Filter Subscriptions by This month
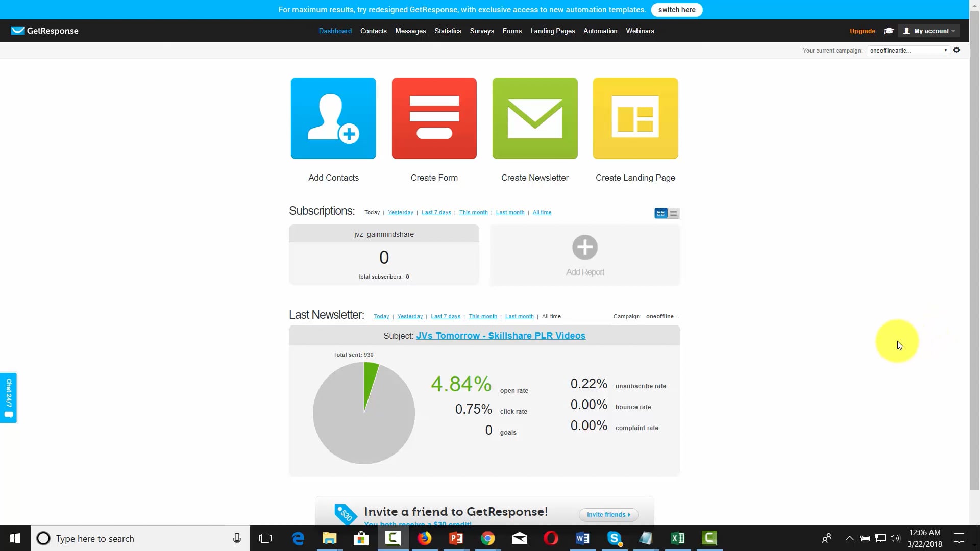 point(474,213)
